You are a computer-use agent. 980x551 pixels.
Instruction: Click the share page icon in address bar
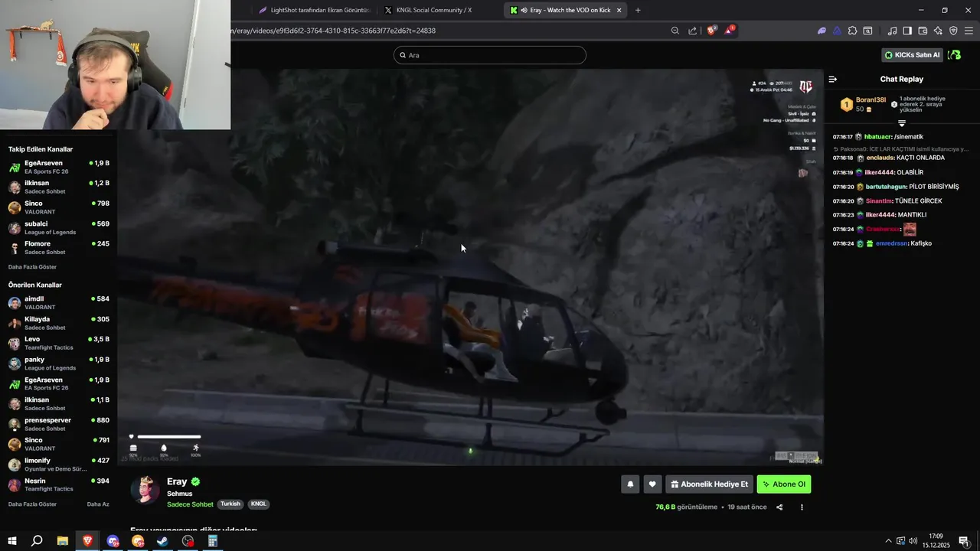pyautogui.click(x=693, y=31)
